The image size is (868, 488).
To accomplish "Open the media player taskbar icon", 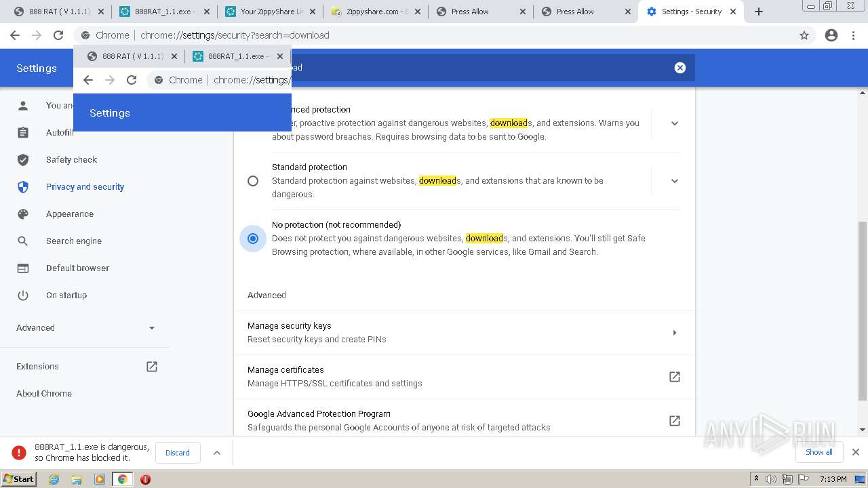I will click(x=100, y=479).
